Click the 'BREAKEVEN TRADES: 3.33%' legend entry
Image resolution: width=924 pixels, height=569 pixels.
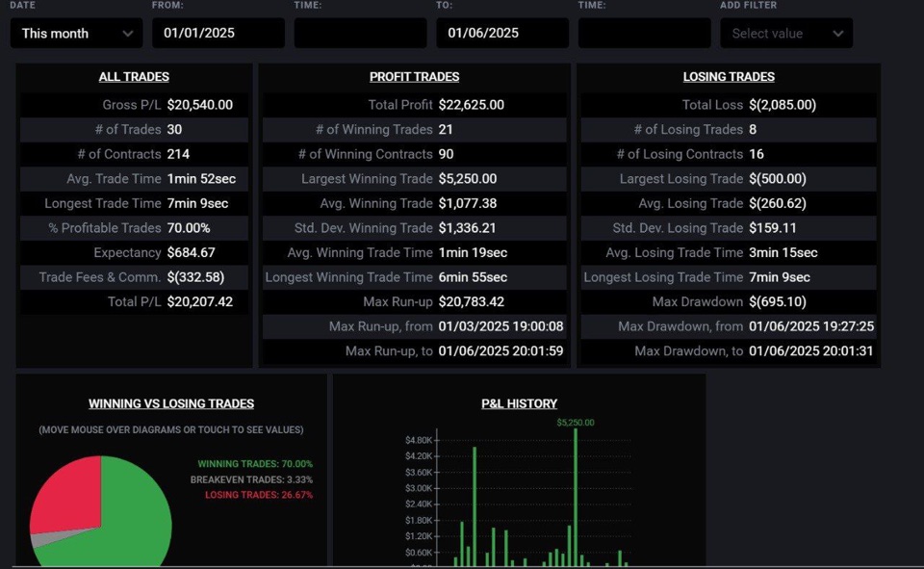pyautogui.click(x=251, y=479)
